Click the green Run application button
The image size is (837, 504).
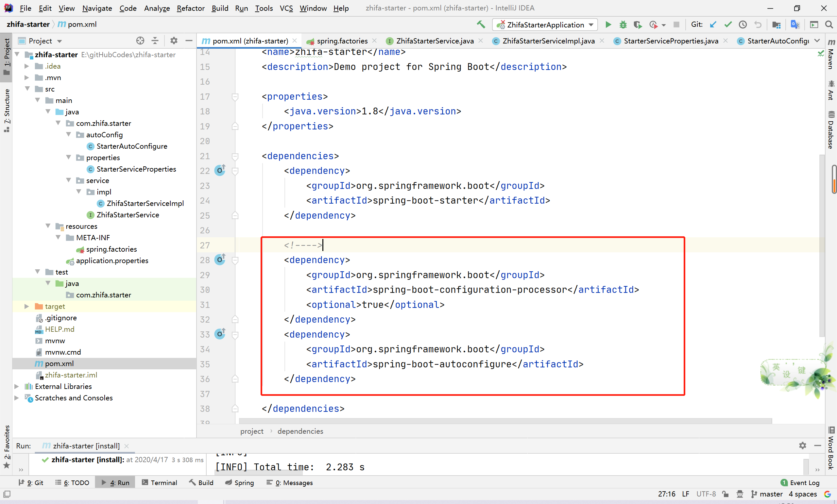point(608,25)
